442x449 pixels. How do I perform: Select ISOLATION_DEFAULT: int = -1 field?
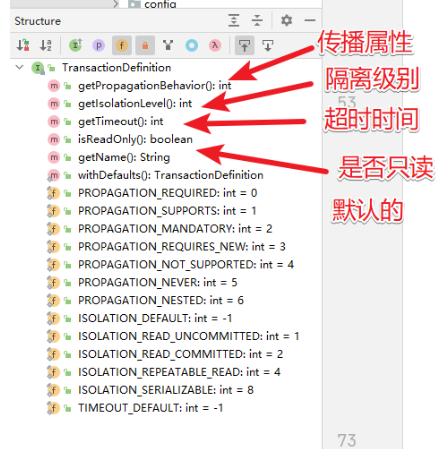[x=155, y=318]
